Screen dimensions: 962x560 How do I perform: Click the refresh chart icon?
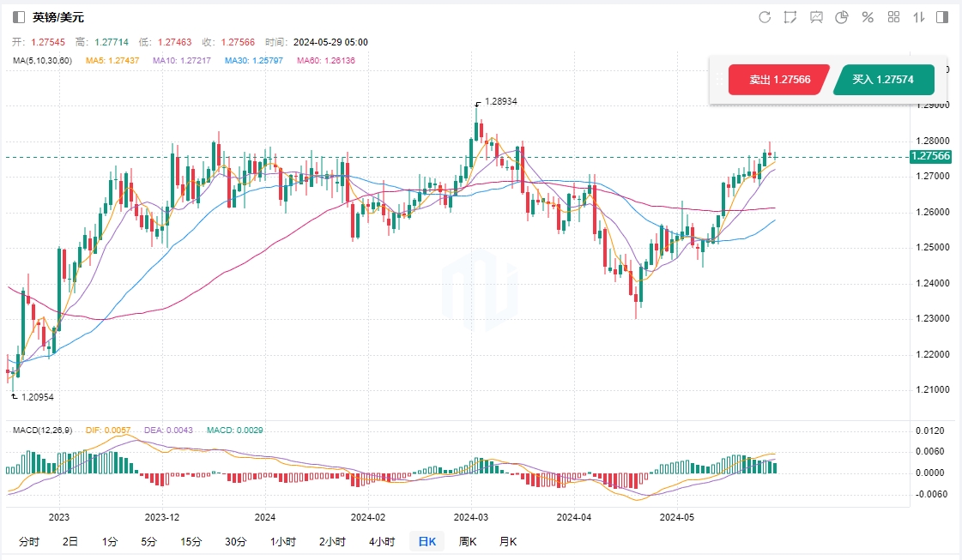pos(765,17)
